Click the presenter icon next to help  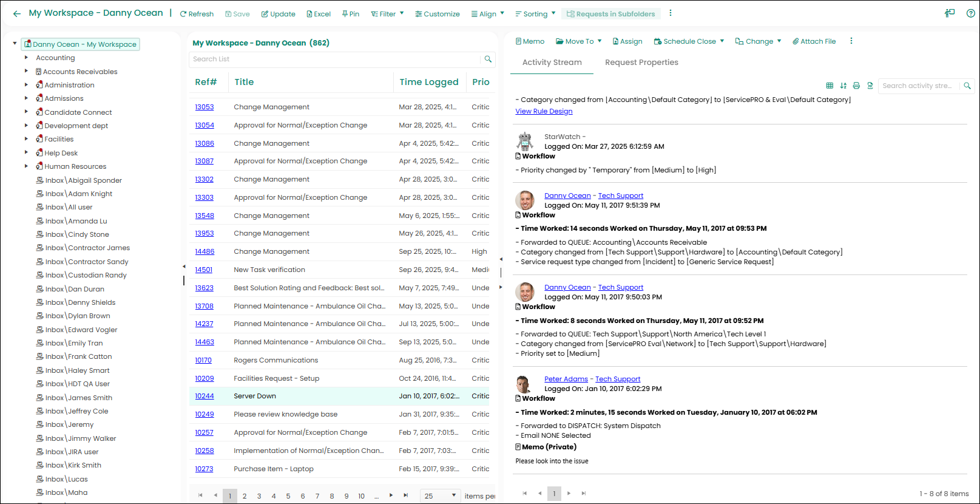pyautogui.click(x=950, y=13)
